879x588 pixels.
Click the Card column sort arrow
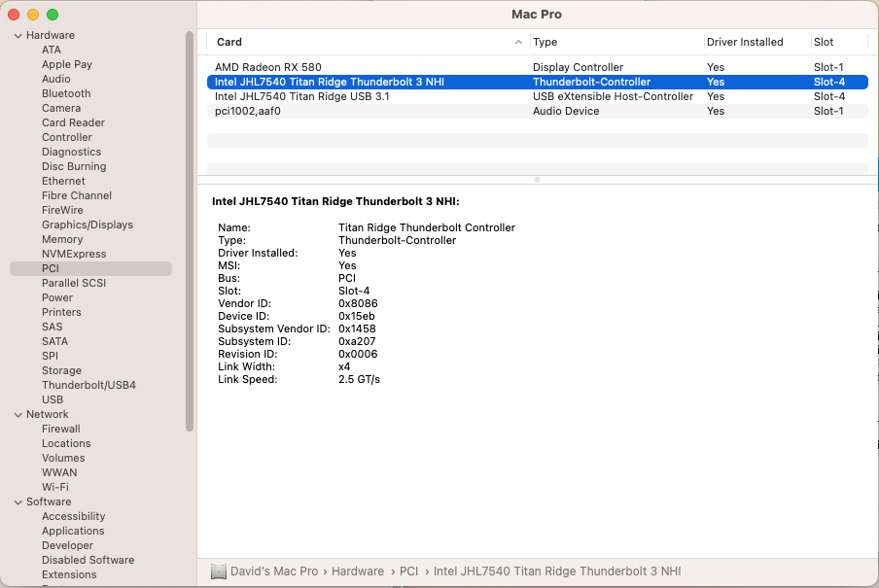518,42
